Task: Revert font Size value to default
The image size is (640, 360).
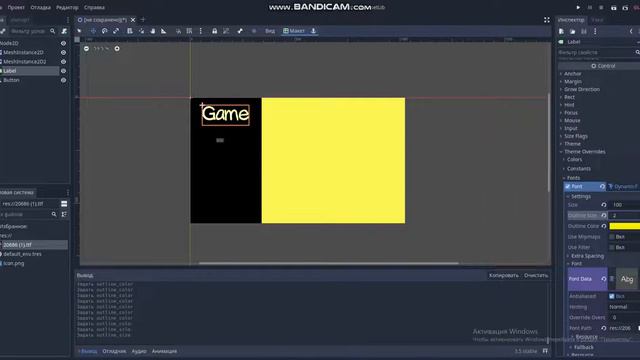Action: 604,205
